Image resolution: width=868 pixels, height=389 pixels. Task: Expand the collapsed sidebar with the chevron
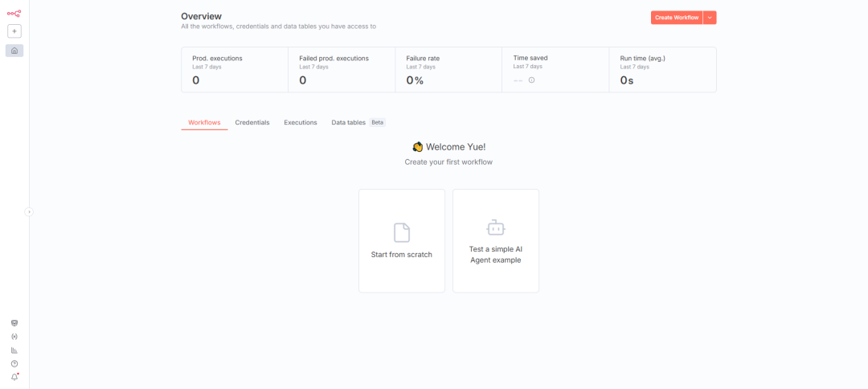29,212
